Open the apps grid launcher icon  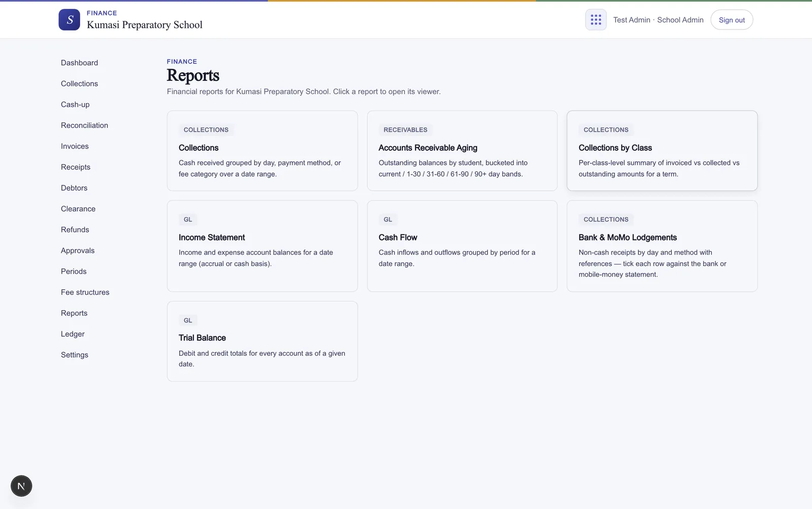click(x=596, y=20)
